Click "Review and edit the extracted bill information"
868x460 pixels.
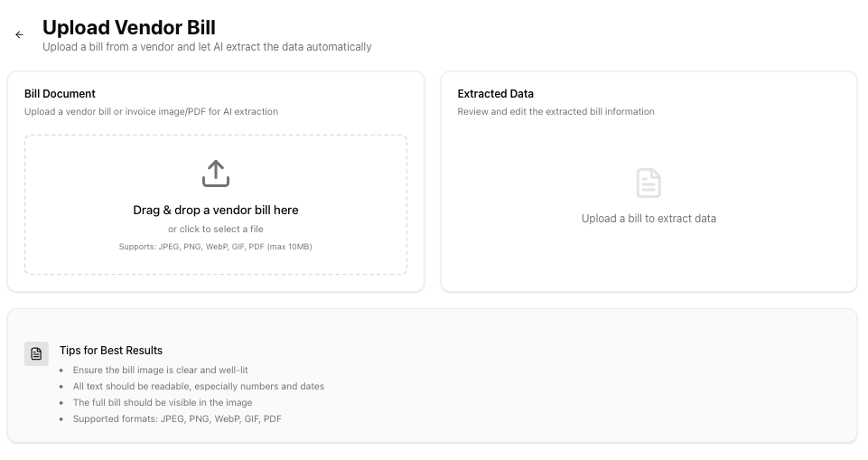click(x=555, y=112)
